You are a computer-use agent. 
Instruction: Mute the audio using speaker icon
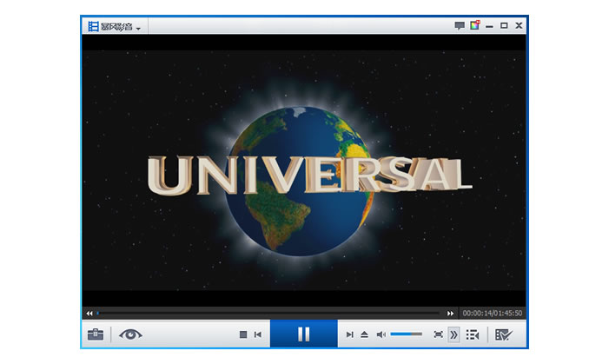pyautogui.click(x=381, y=334)
